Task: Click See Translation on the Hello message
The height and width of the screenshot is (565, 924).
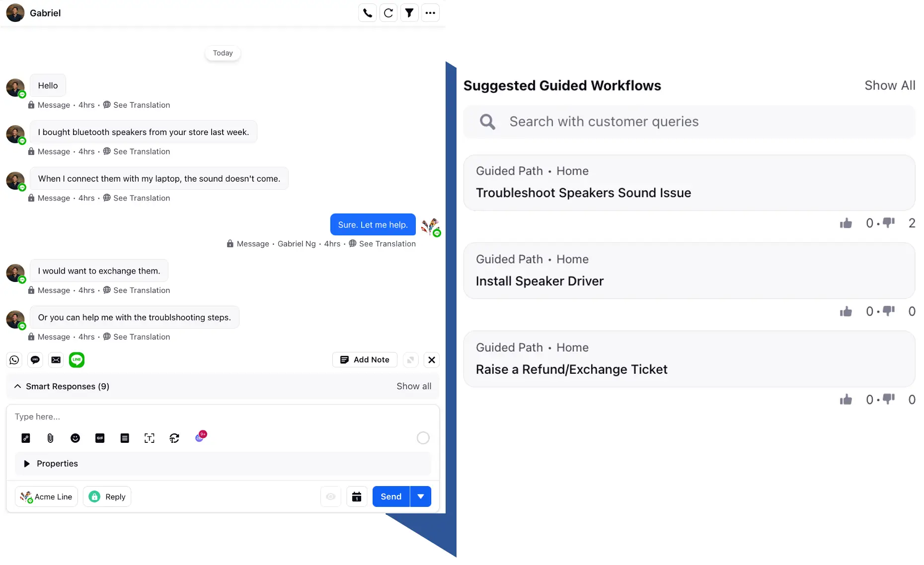Action: click(141, 105)
